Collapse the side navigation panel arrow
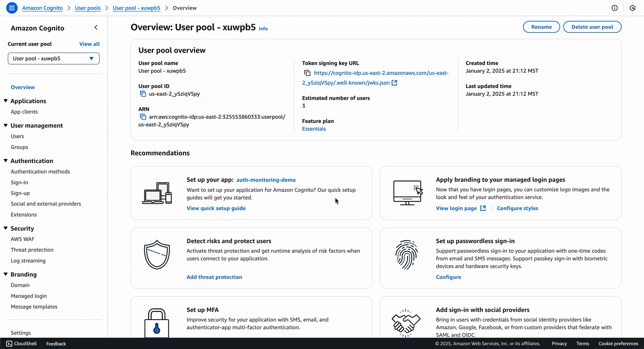Image resolution: width=644 pixels, height=349 pixels. coord(96,27)
